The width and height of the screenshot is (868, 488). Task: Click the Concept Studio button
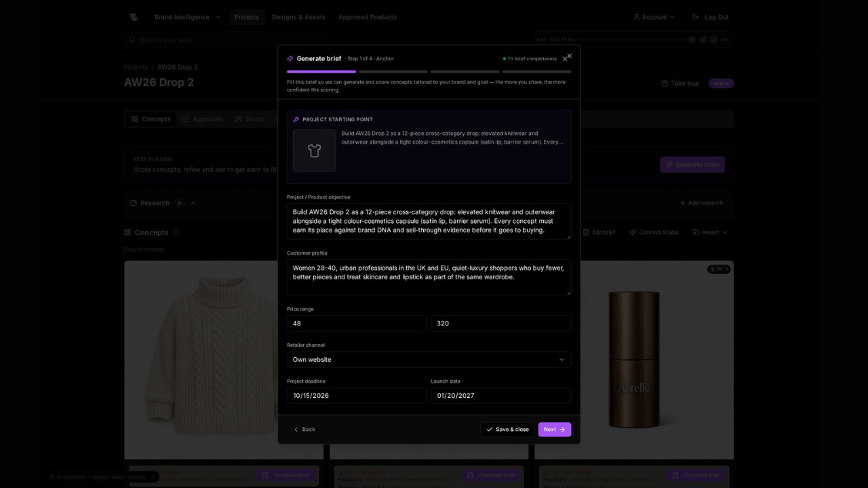[654, 232]
